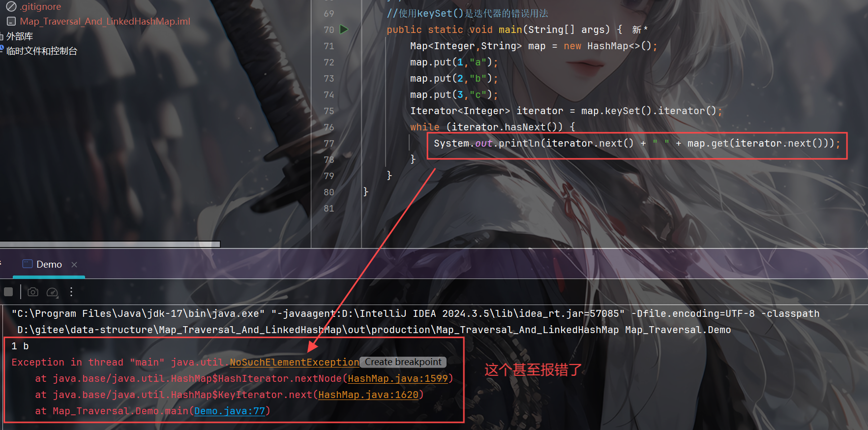Click the closing brace on line 80

(365, 192)
